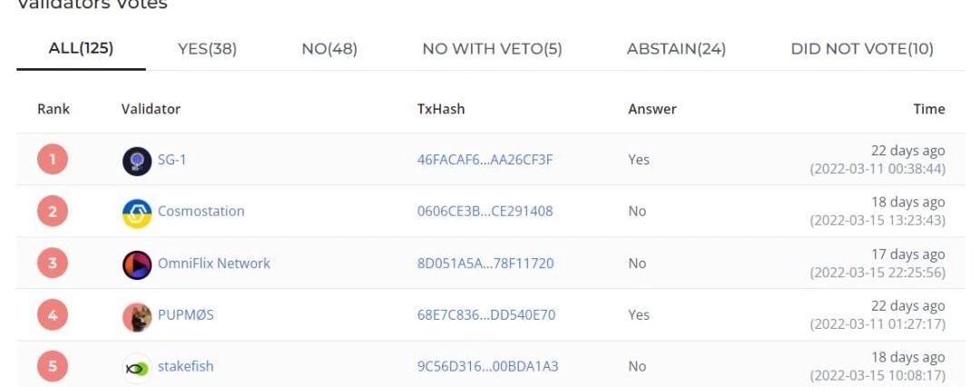Click the OmniFlix Network logo icon

tap(137, 265)
